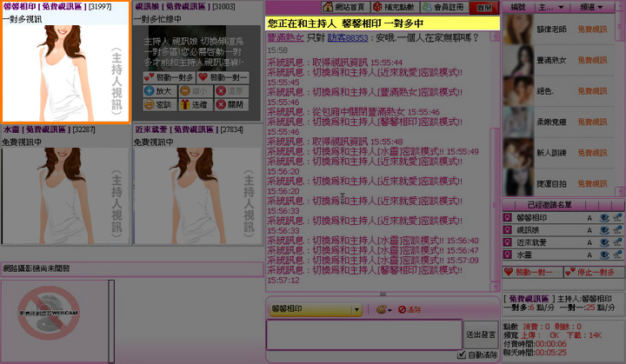
Task: Open the color palette dropdown
Action: coord(383,309)
